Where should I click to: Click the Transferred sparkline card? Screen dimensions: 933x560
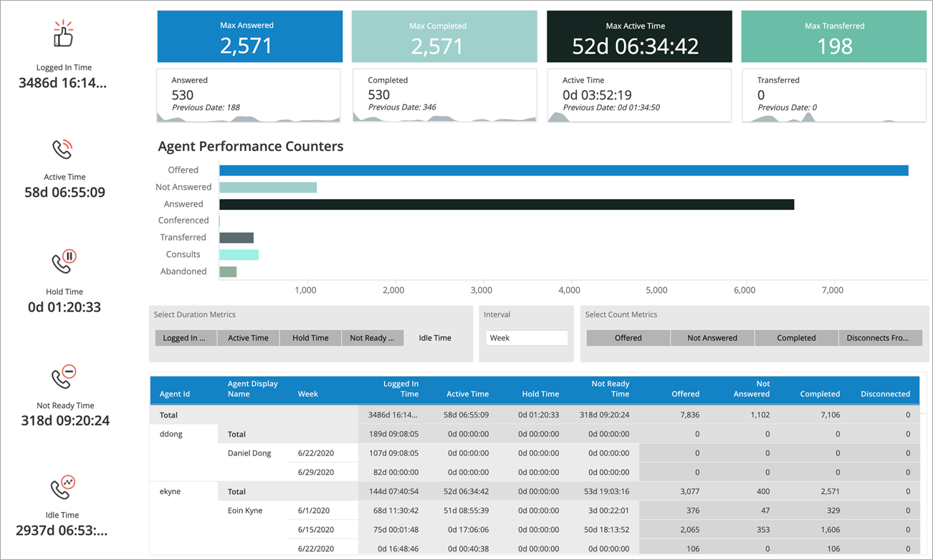coord(833,95)
